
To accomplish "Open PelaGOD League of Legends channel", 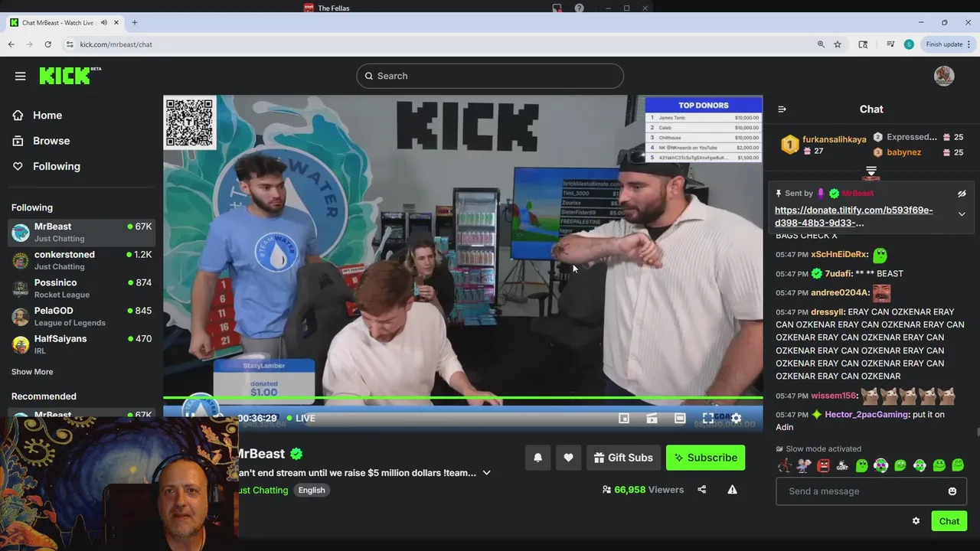I will (x=81, y=317).
